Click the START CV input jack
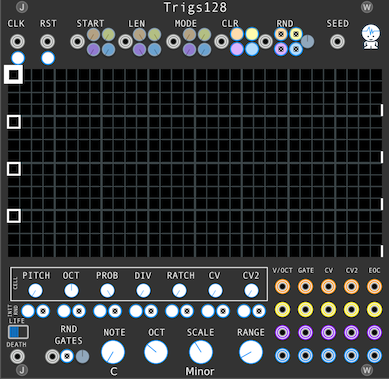 coord(77,42)
